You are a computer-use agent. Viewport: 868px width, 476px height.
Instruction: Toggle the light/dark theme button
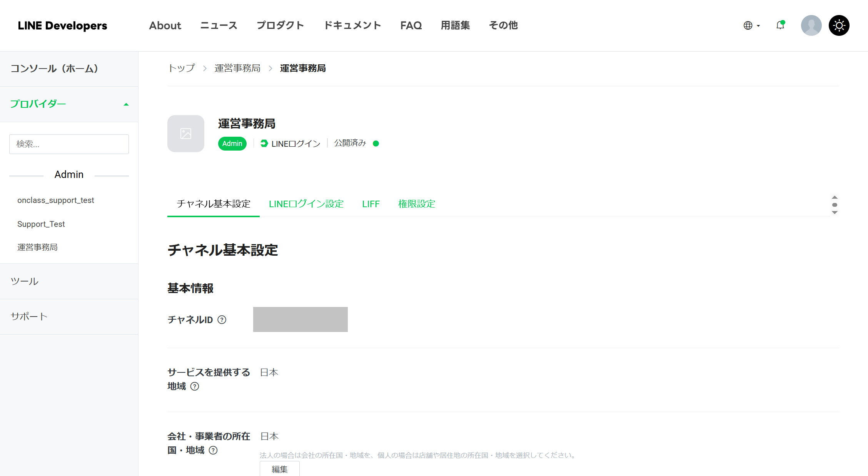839,25
